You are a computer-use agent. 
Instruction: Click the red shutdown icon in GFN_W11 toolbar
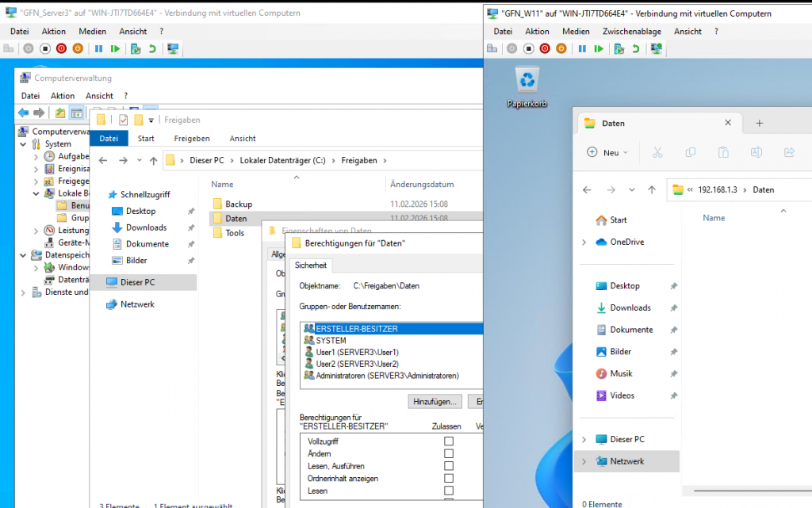pyautogui.click(x=544, y=48)
